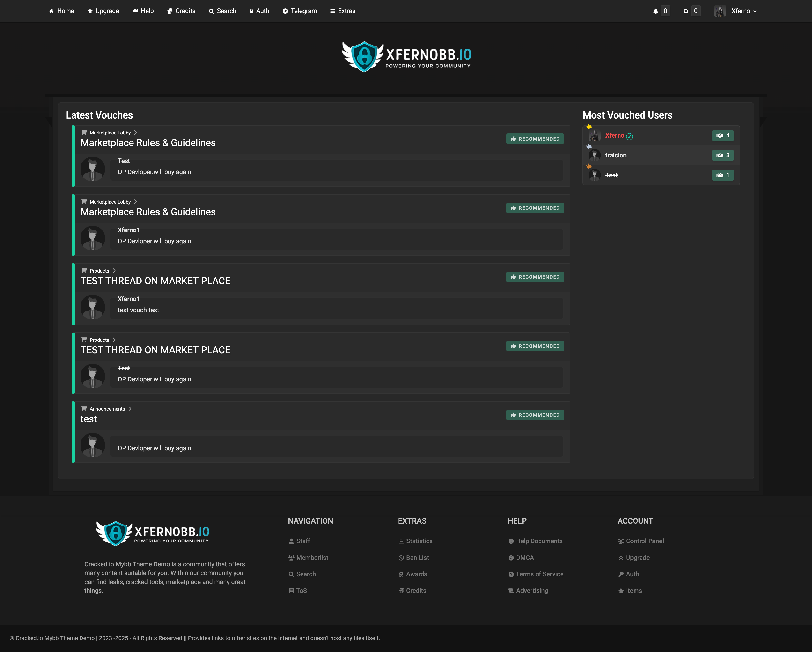Image resolution: width=812 pixels, height=652 pixels.
Task: Click the verified badge next to Xferno
Action: tap(629, 136)
